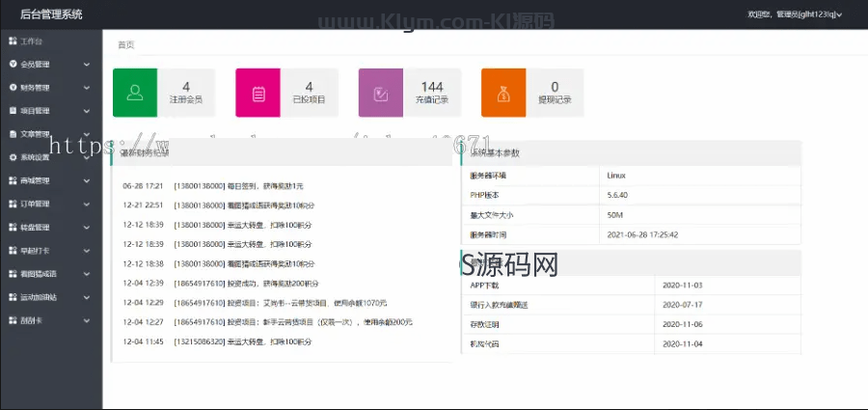Click the 系统设置 gear icon

[13, 157]
